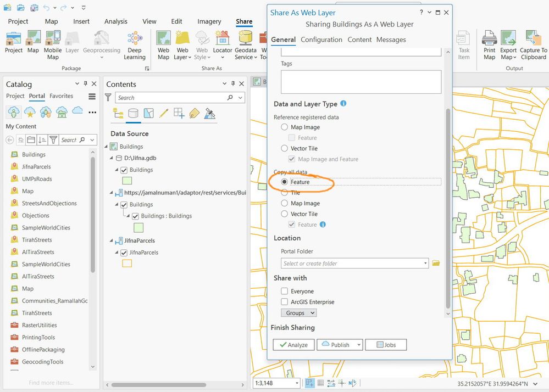Select Vector Tile under Reference registered data
The image size is (549, 392).
point(284,148)
